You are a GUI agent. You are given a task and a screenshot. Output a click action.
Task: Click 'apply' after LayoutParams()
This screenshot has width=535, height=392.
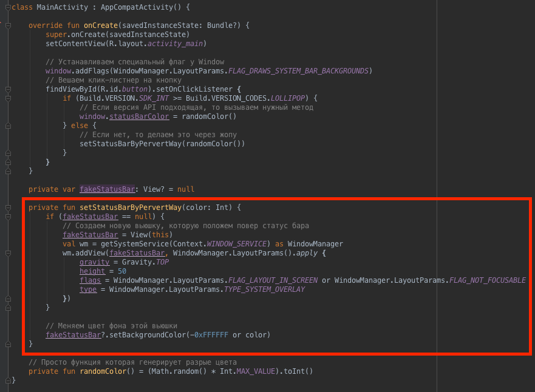[307, 253]
